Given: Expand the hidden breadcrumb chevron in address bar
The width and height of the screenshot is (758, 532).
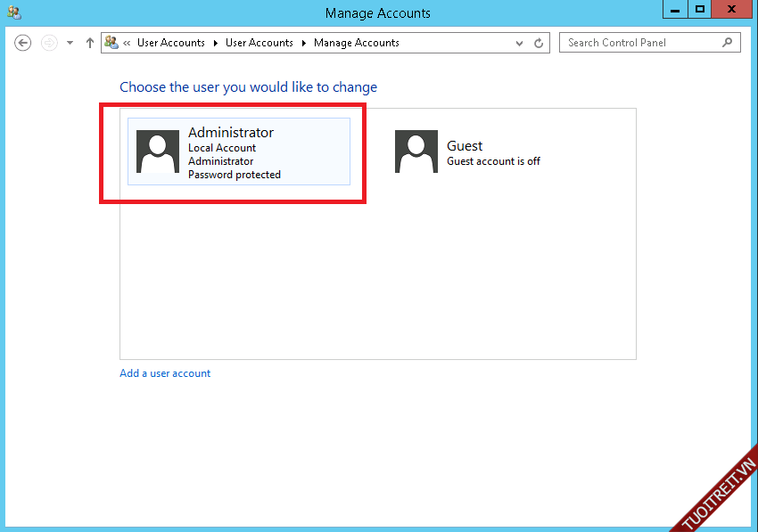Looking at the screenshot, I should point(128,43).
